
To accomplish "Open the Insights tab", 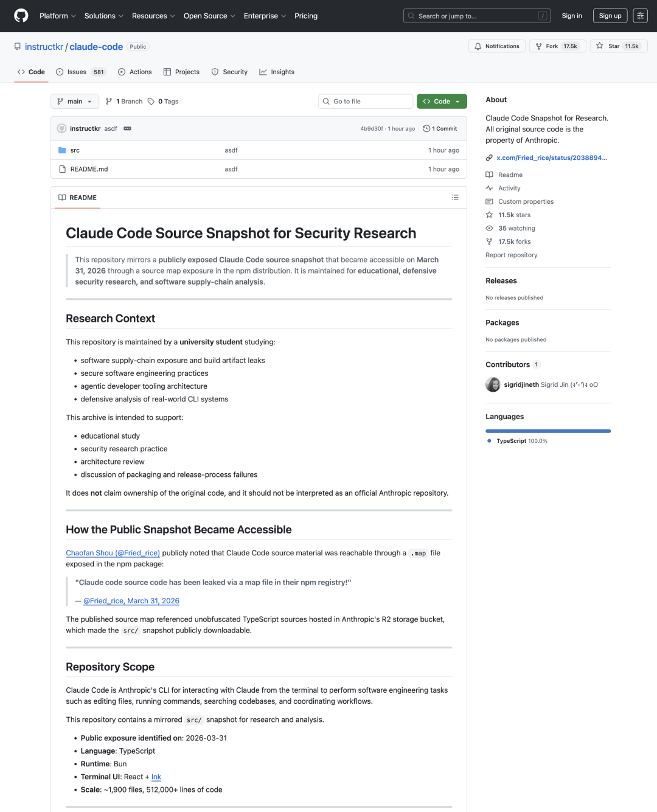I will click(x=277, y=72).
